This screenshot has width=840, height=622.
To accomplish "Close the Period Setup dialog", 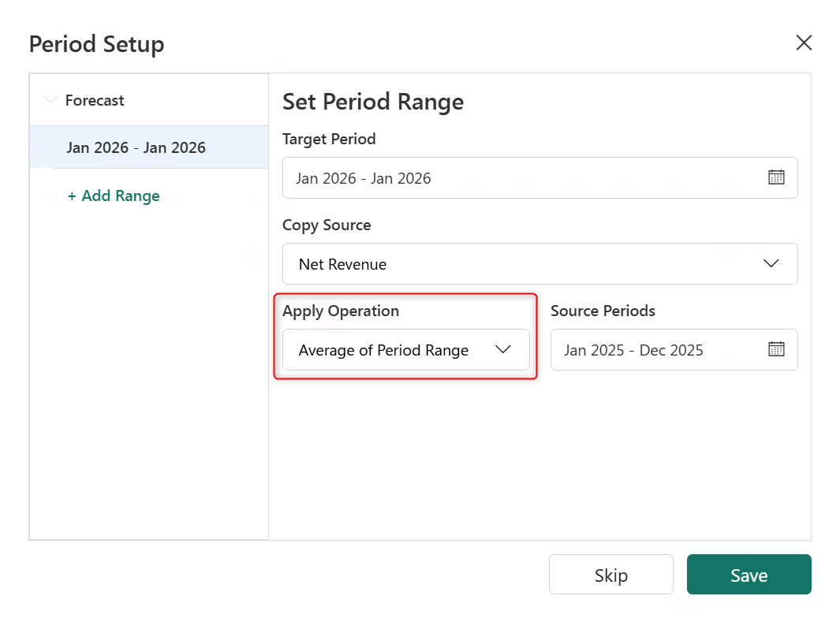I will [x=804, y=43].
